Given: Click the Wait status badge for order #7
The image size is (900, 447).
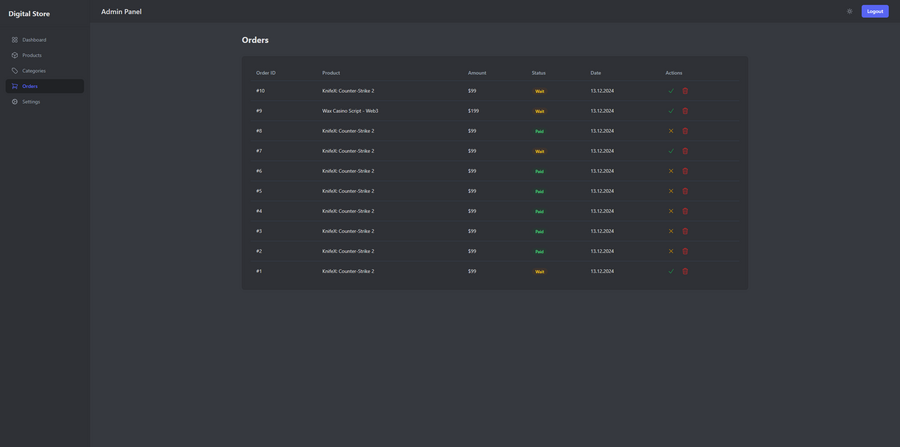Looking at the screenshot, I should point(540,151).
